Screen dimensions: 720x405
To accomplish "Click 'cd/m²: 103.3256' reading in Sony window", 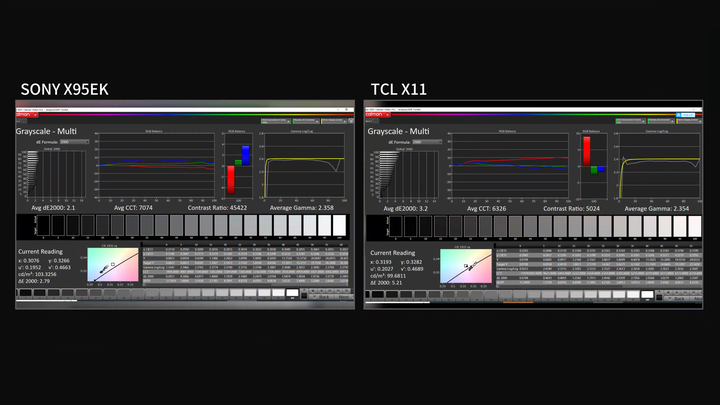I will pyautogui.click(x=37, y=274).
